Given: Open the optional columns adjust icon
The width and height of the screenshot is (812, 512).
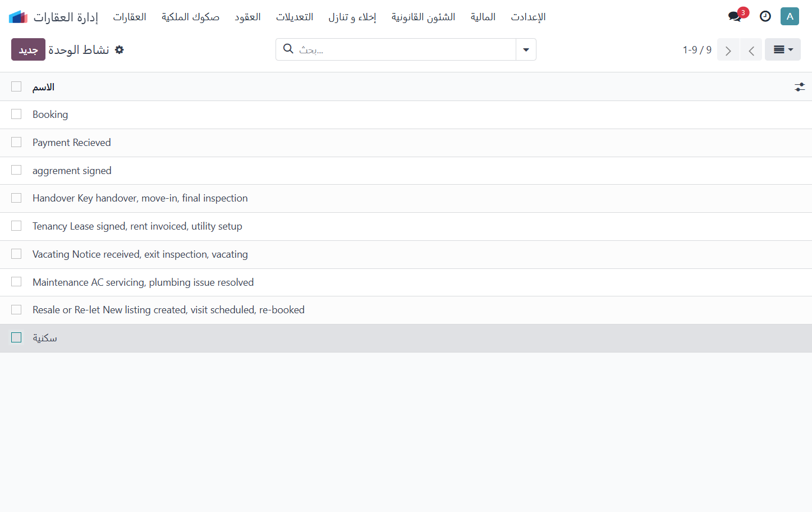Looking at the screenshot, I should point(800,87).
